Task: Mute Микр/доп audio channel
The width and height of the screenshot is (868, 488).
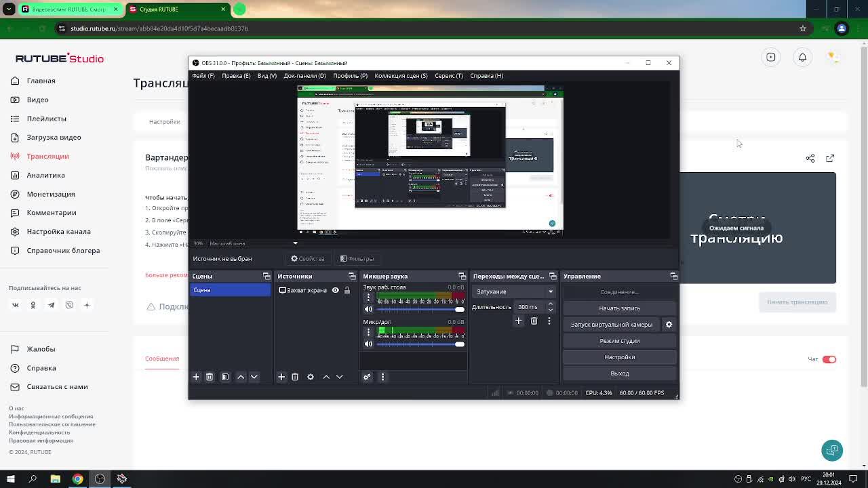Action: tap(368, 344)
